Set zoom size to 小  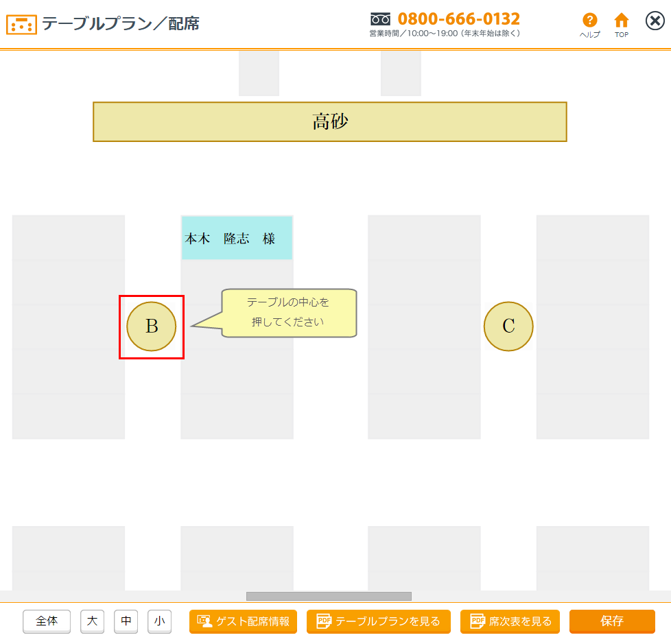pos(159,621)
